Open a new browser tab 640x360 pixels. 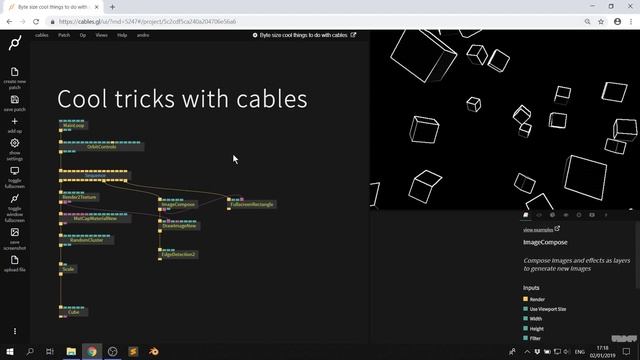tap(112, 7)
